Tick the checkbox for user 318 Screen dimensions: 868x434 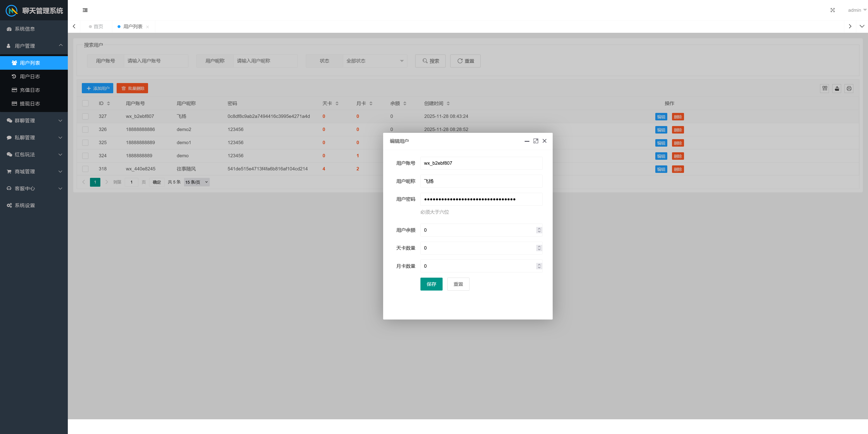(x=85, y=169)
